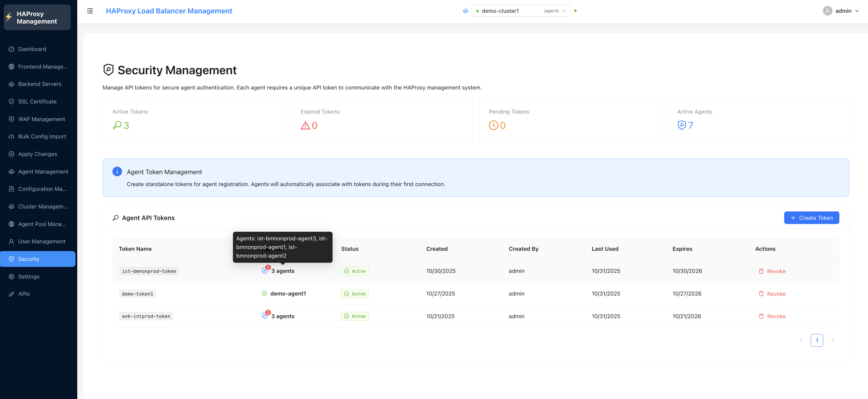This screenshot has height=399, width=868.
Task: Click the Pending Tokens card
Action: (x=570, y=120)
